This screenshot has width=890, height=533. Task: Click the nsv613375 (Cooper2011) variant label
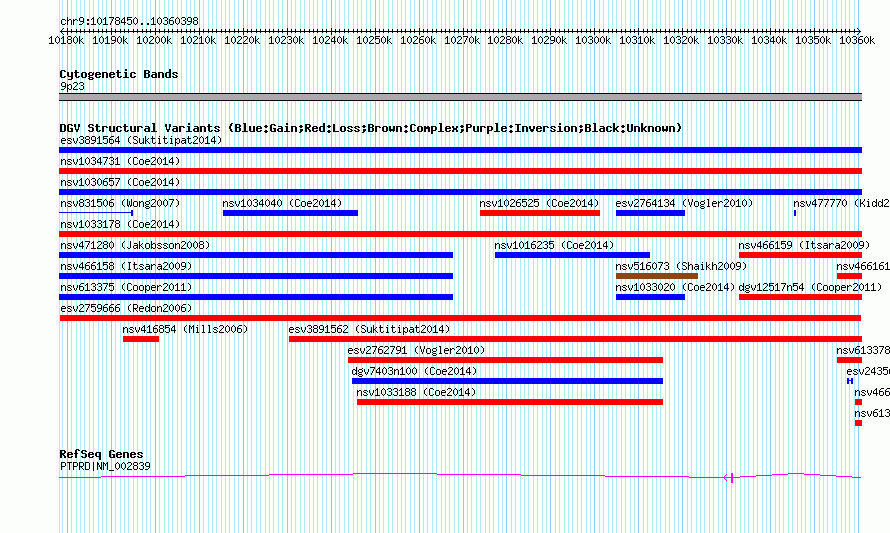point(126,287)
